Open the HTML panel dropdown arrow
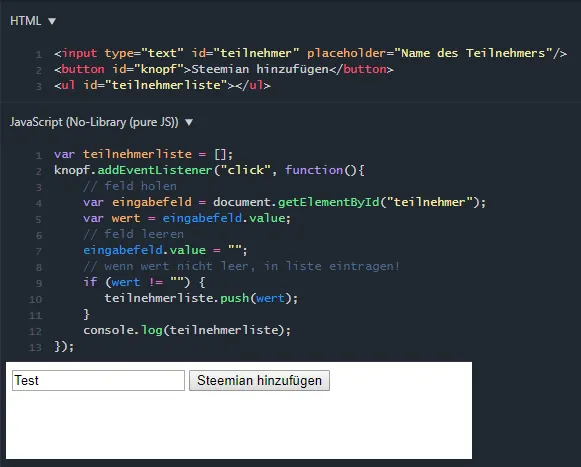This screenshot has width=581, height=467. 52,21
